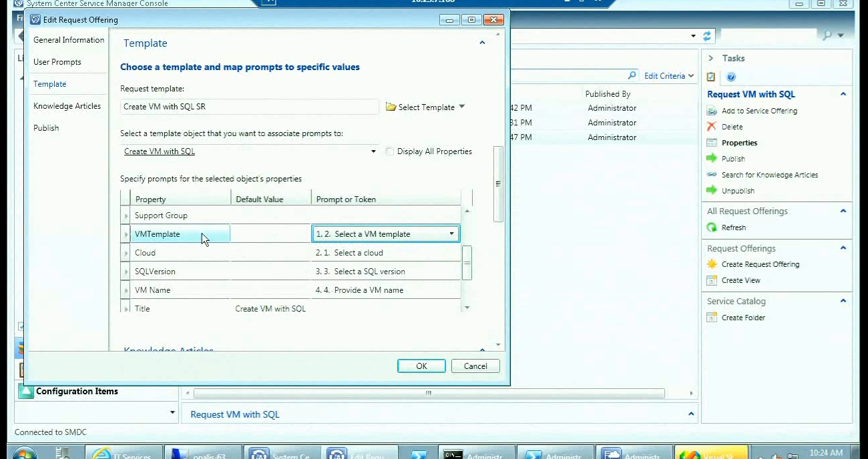Expand the VMTemplate row arrow

(126, 234)
